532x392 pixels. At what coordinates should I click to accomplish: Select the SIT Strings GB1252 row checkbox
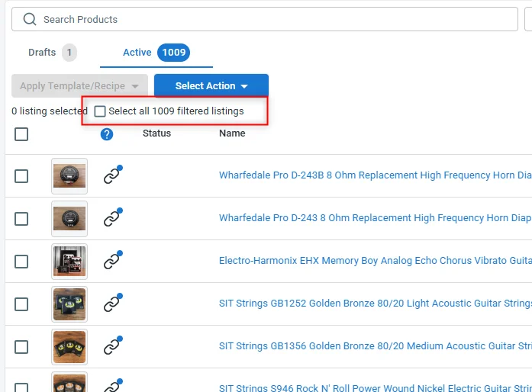[21, 304]
